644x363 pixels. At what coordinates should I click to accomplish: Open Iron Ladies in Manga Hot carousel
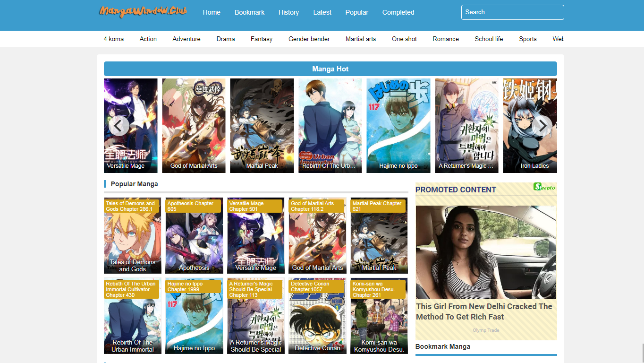[x=530, y=126]
